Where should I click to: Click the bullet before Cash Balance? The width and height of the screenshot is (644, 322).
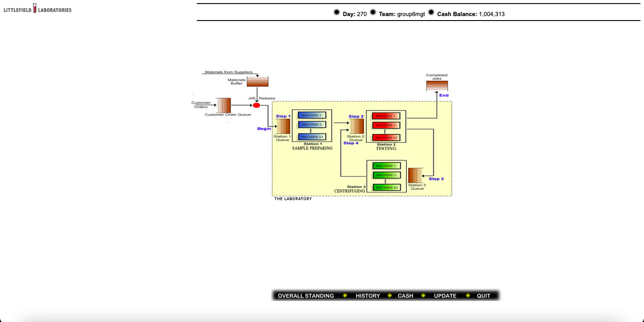tap(430, 12)
